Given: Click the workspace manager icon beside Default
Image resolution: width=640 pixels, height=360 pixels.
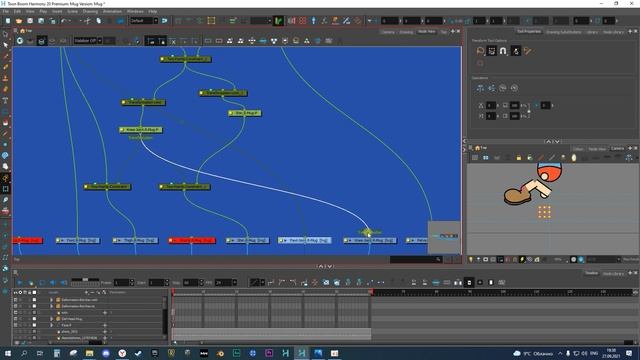Looking at the screenshot, I should click(x=164, y=20).
